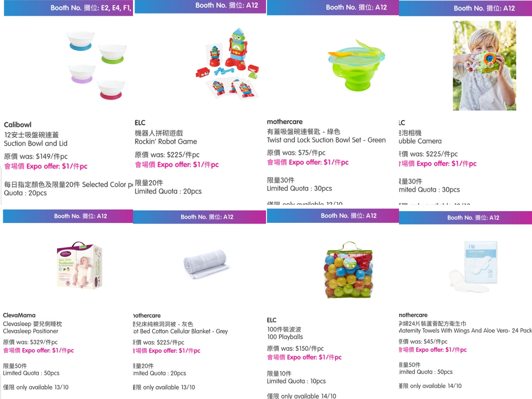Select the grey cellular blanket image
The width and height of the screenshot is (532, 399).
tap(206, 264)
